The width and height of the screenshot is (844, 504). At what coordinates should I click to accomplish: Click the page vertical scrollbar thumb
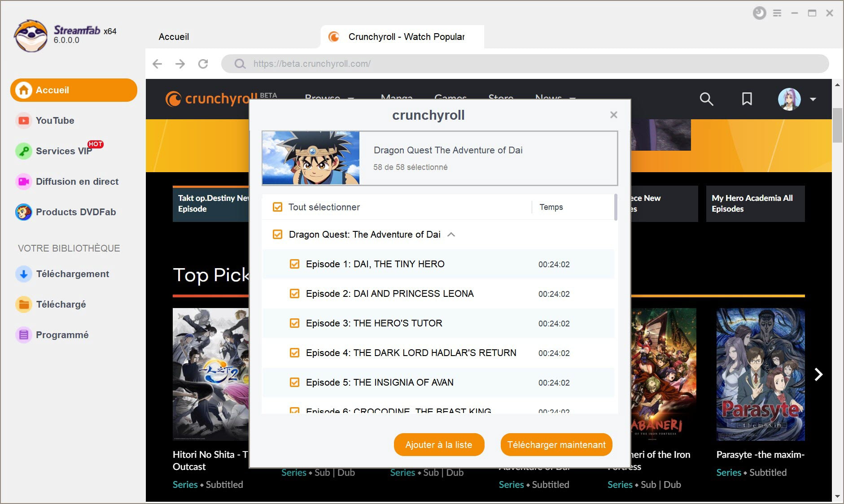pos(837,125)
